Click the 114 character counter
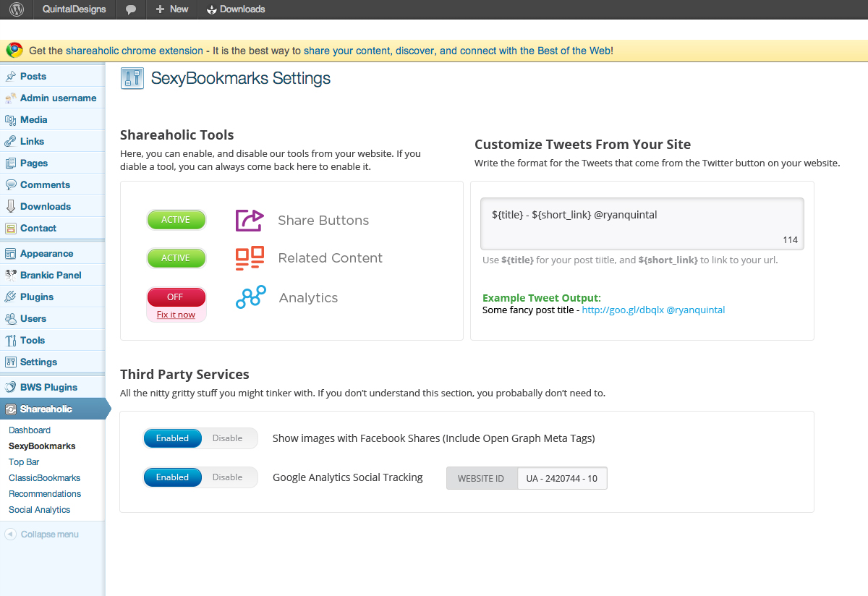 [x=790, y=240]
